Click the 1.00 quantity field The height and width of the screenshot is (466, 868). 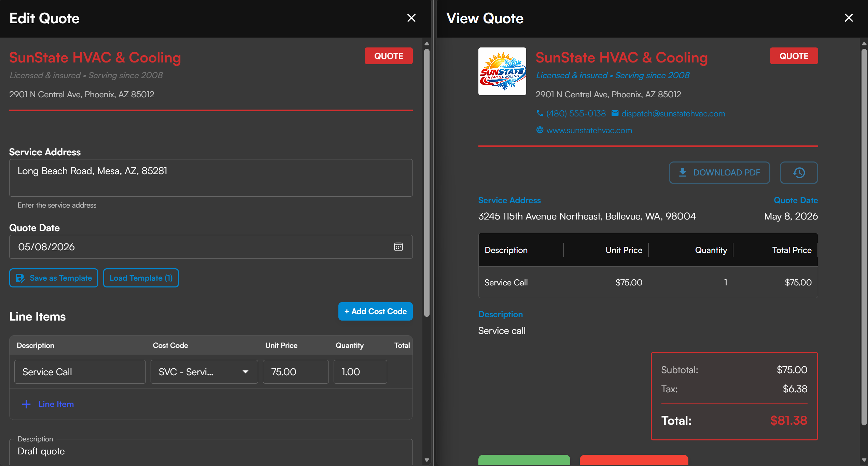360,372
